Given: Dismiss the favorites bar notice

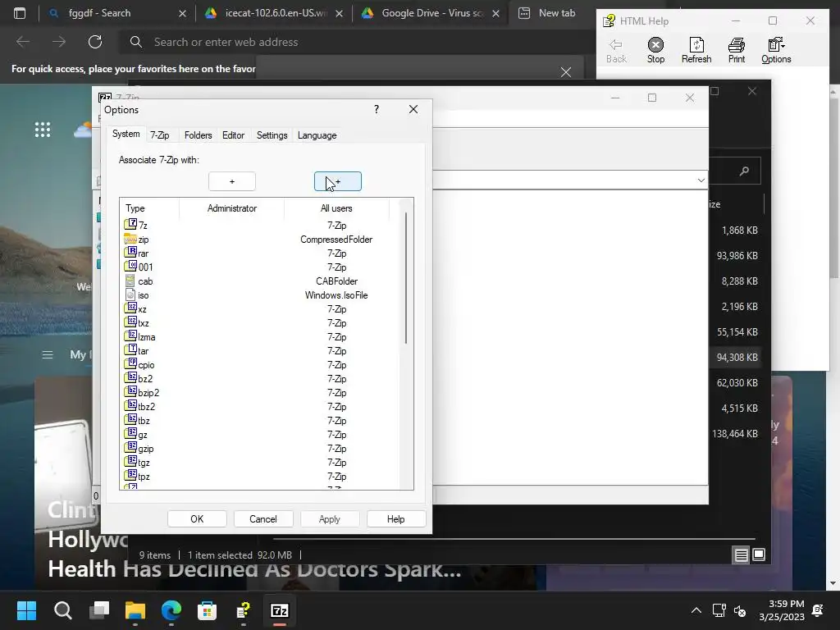Looking at the screenshot, I should tap(566, 72).
